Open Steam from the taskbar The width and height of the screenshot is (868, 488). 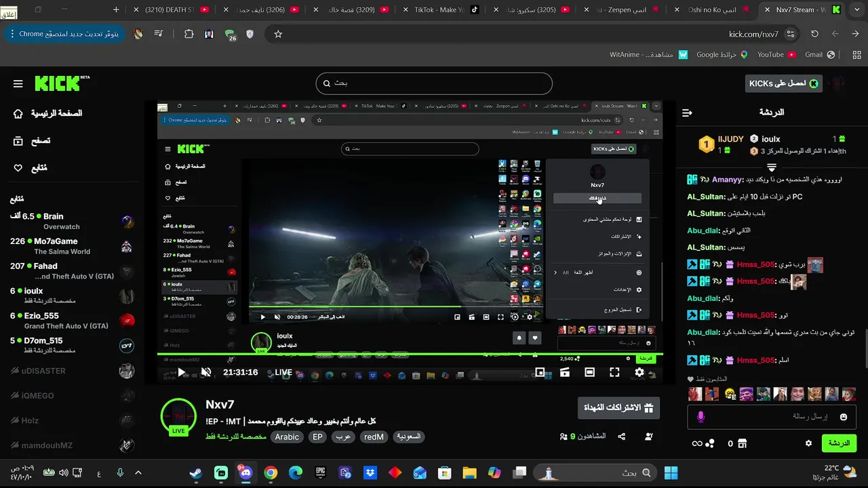pos(196,472)
